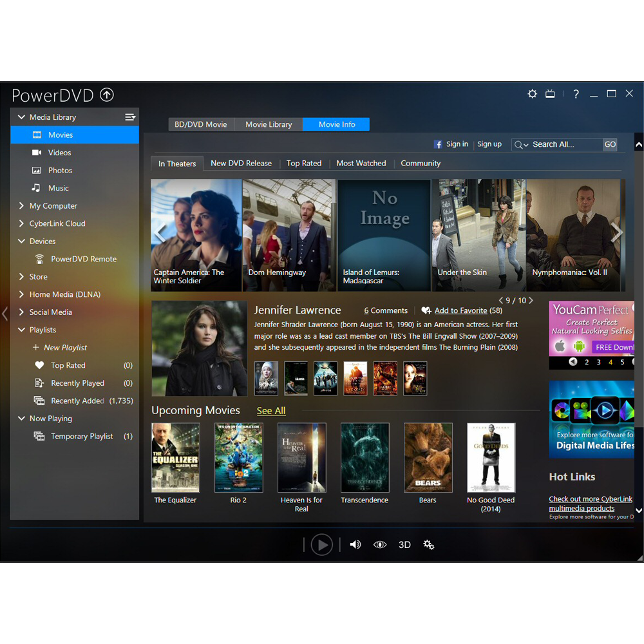Show next movies in the carousel

[x=616, y=232]
